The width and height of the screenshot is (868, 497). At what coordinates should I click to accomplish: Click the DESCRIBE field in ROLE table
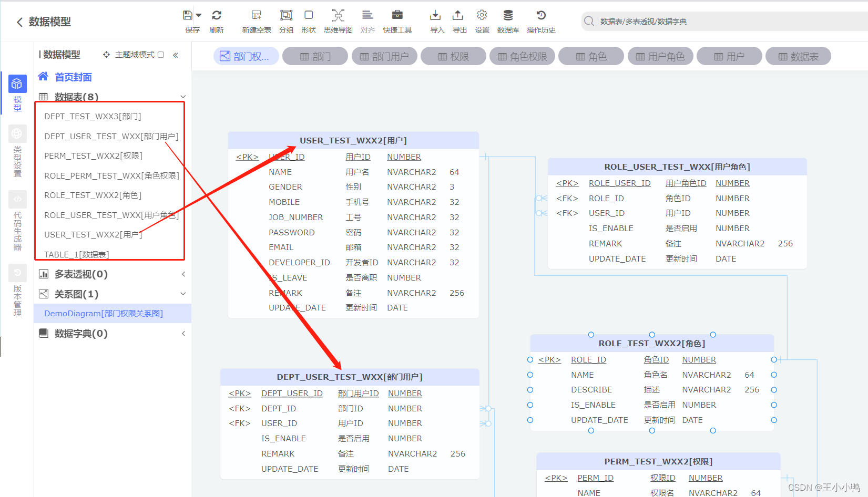(x=591, y=390)
